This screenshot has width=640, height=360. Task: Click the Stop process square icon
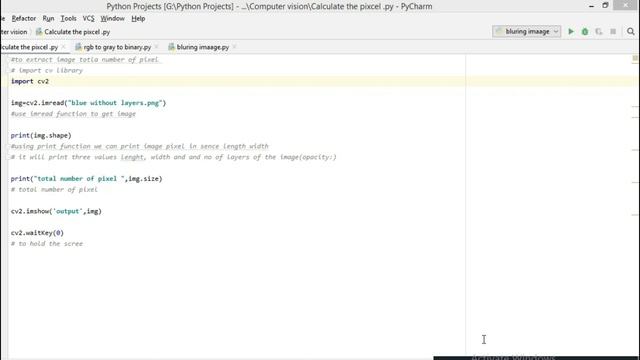[613, 31]
